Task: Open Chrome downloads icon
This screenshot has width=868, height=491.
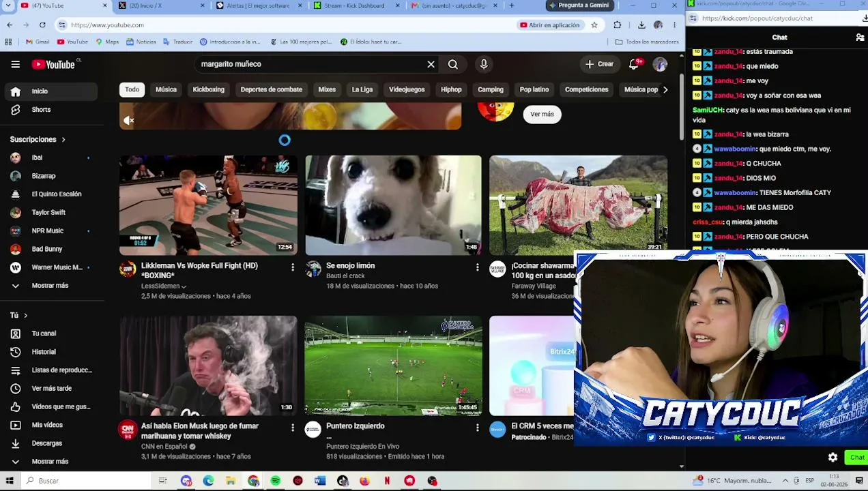Action: click(641, 25)
